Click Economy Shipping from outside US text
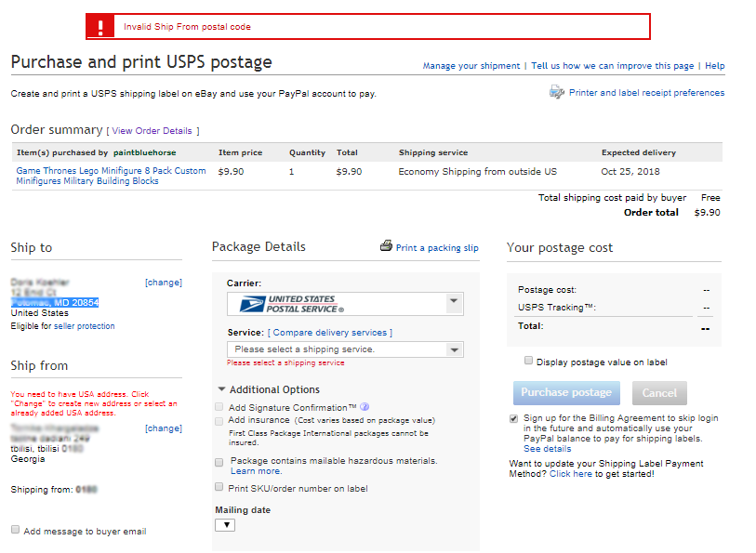 click(477, 172)
